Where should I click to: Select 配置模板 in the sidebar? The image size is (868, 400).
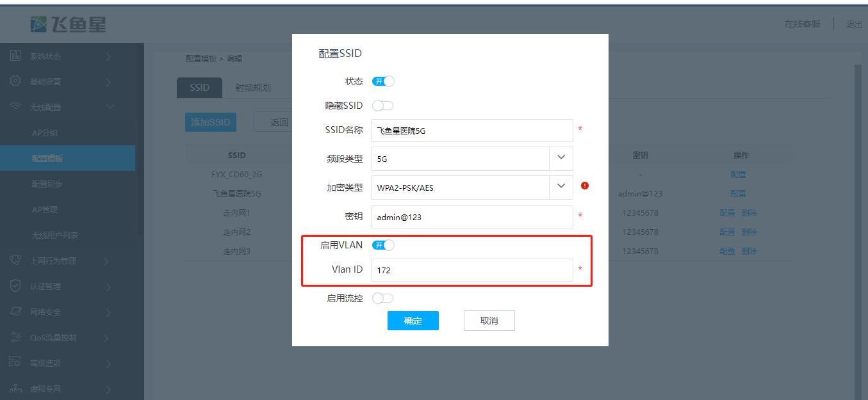pyautogui.click(x=48, y=158)
